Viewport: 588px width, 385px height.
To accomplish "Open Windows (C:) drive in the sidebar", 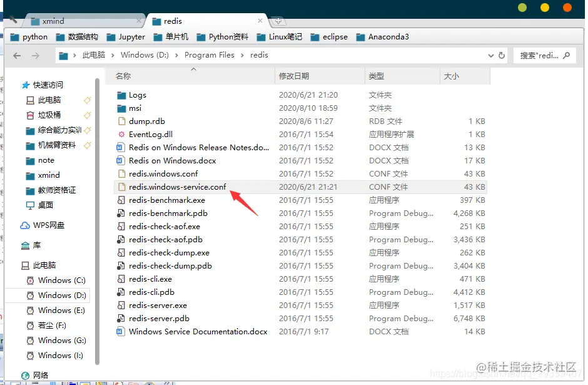I will pos(56,280).
